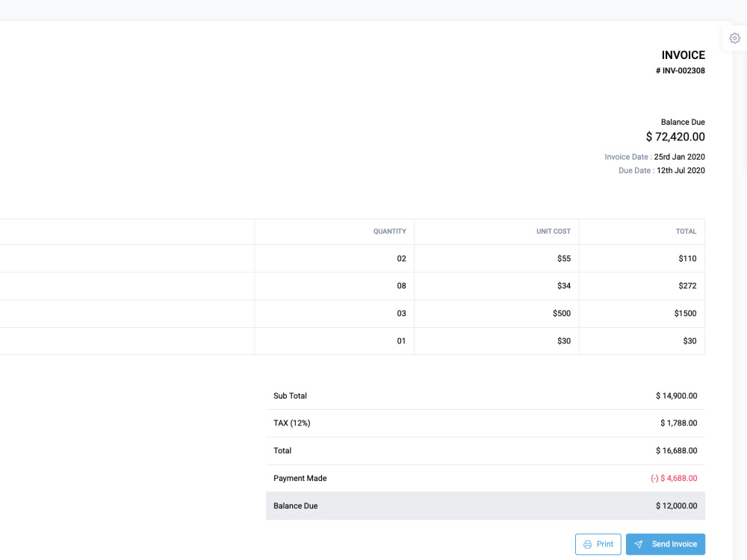Click the header balance $ 72,420.00

(675, 137)
